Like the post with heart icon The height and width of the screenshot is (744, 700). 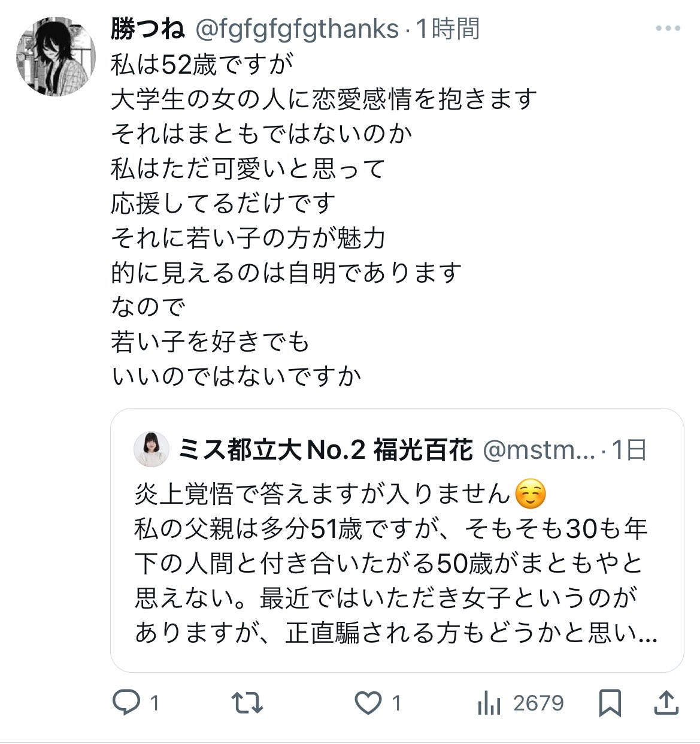point(368,703)
